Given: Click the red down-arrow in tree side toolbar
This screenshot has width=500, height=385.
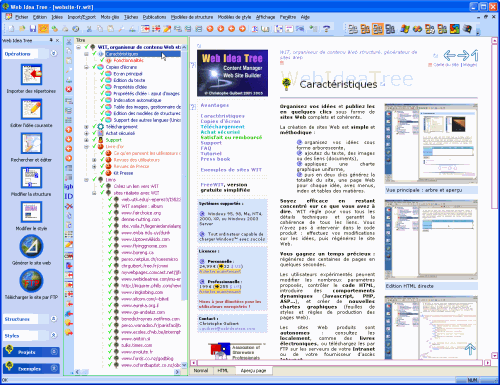Looking at the screenshot, I should [69, 139].
